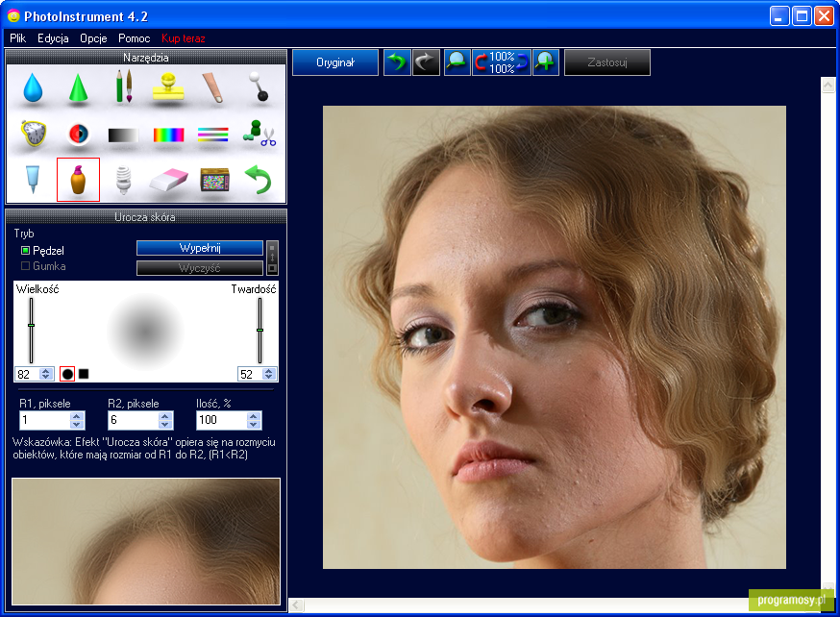Click on the portrait photo canvas

click(555, 337)
